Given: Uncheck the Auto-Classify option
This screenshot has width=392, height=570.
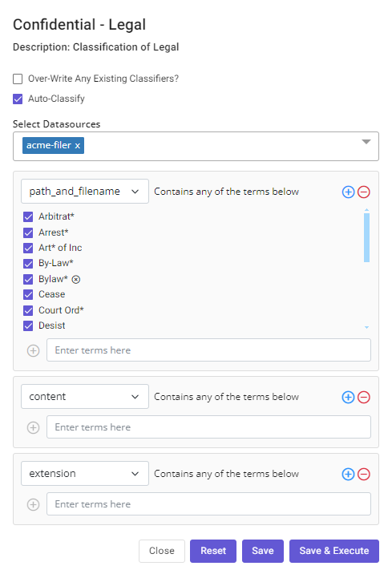Looking at the screenshot, I should click(18, 99).
